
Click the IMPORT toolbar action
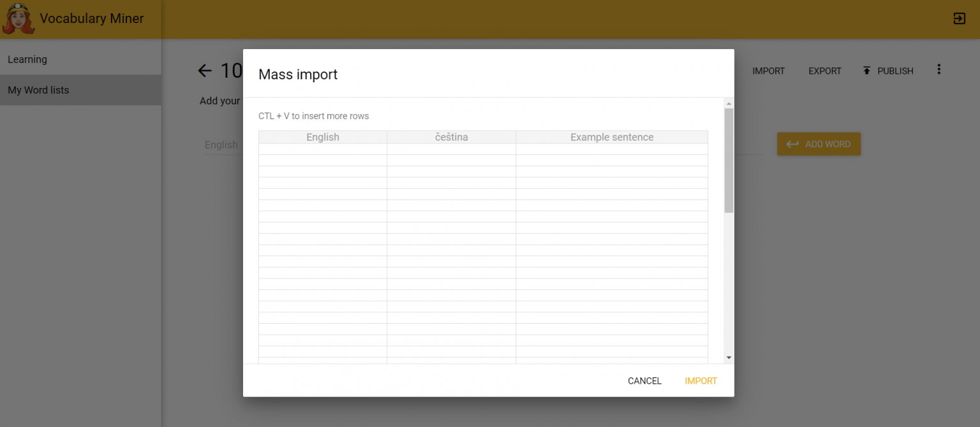(768, 71)
